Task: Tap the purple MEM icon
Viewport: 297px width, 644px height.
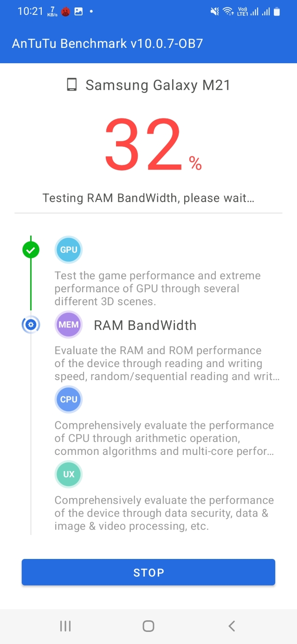Action: [x=69, y=325]
